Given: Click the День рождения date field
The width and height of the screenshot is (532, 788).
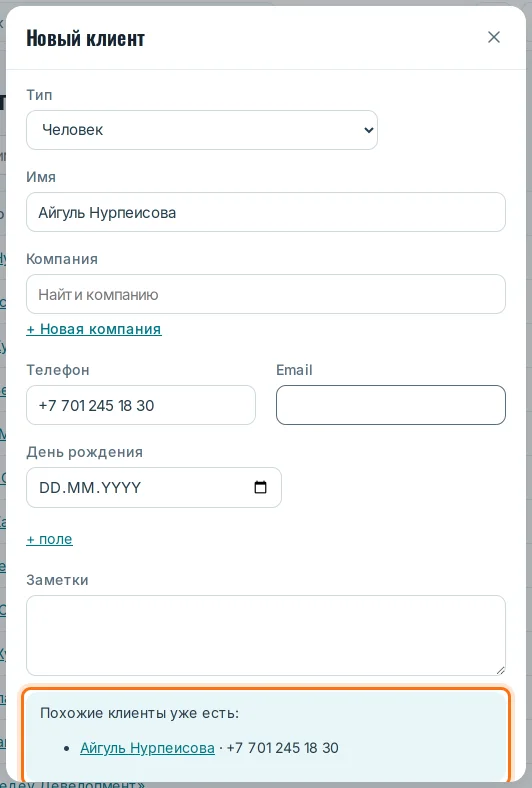Looking at the screenshot, I should [x=154, y=487].
